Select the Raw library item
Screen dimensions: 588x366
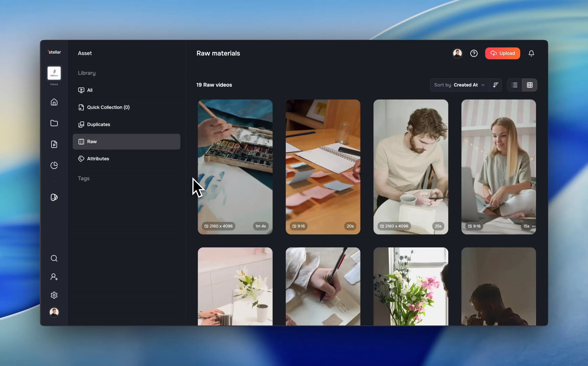point(127,142)
